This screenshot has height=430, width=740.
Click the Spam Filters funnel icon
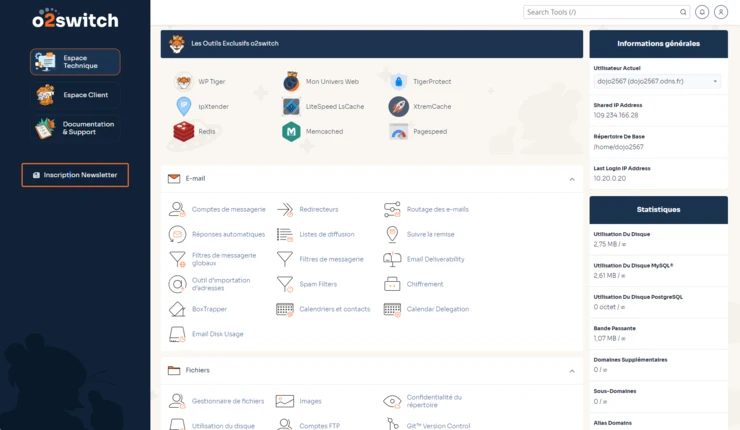coord(285,284)
